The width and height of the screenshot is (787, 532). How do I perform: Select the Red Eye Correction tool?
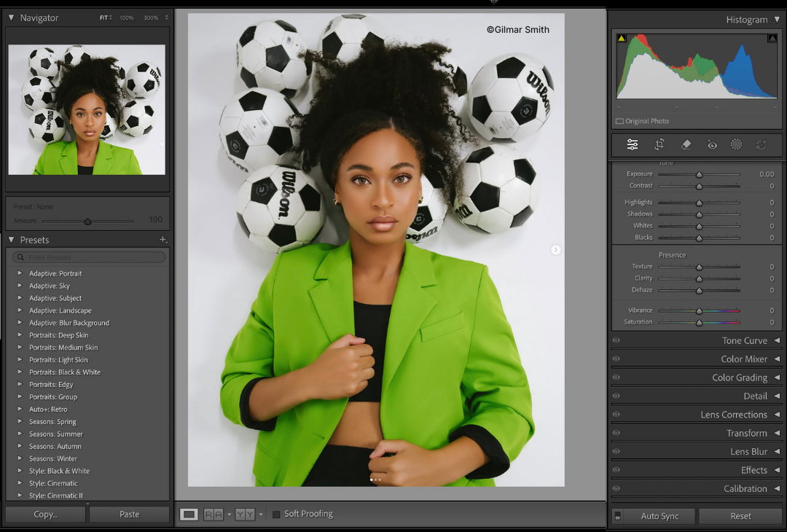click(x=712, y=144)
